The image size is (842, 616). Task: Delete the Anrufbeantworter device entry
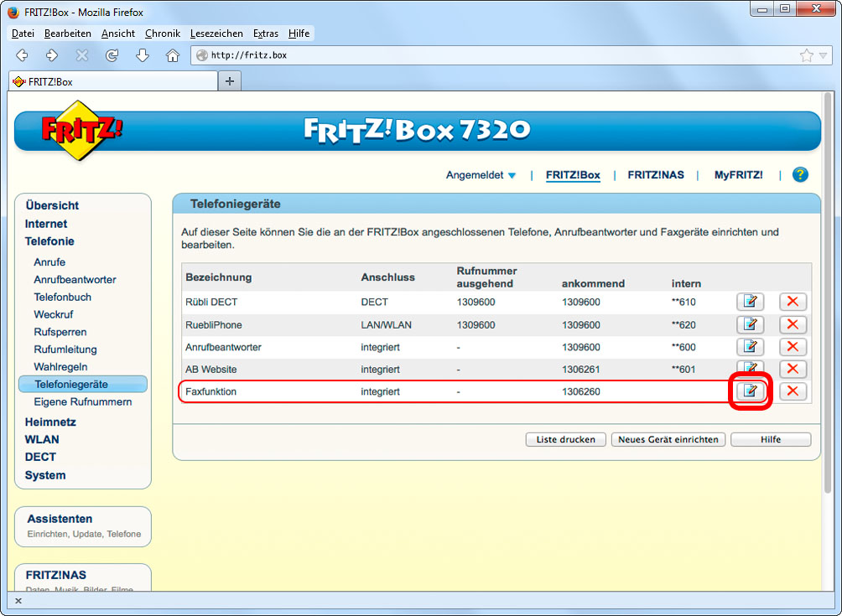[793, 347]
